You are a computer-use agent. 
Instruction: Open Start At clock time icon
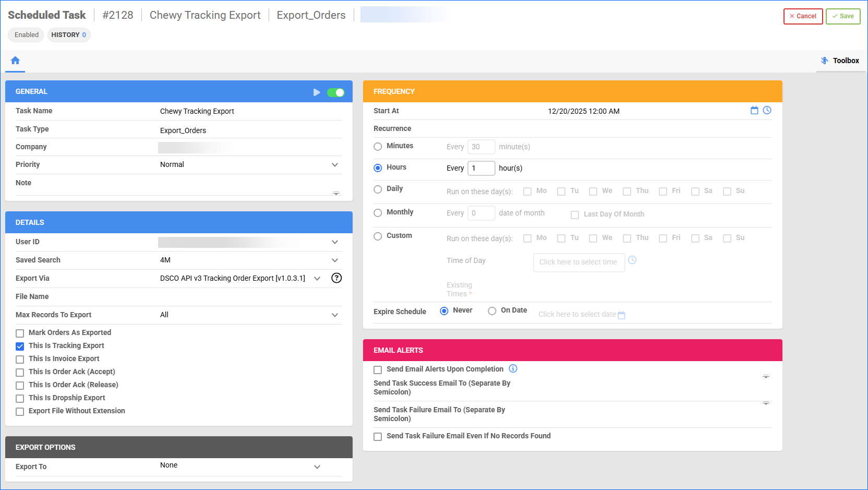pyautogui.click(x=767, y=110)
